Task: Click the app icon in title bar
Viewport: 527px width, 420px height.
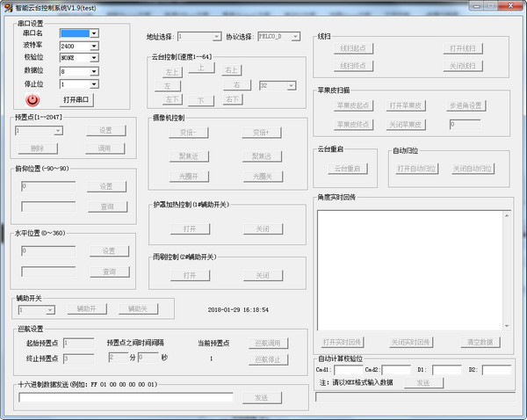Action: point(8,7)
